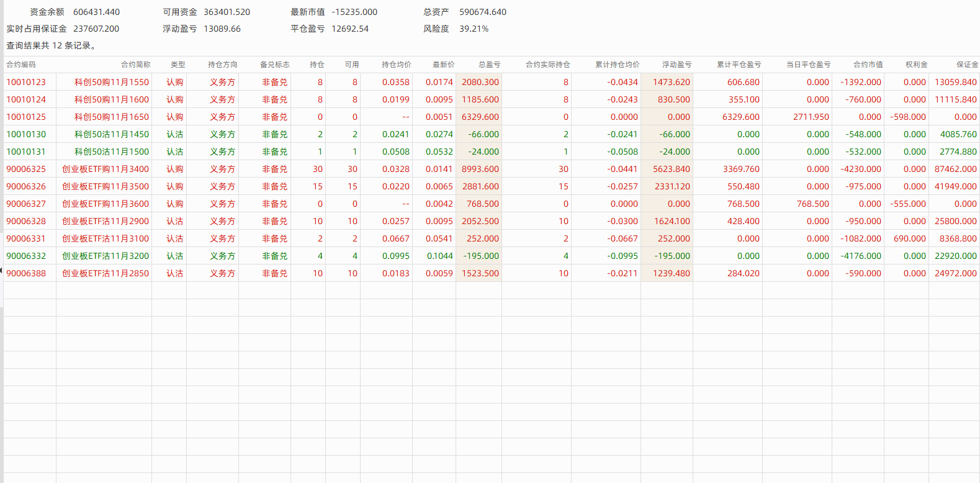The height and width of the screenshot is (483, 980).
Task: Click total P&L value 8993.600
Action: [480, 169]
